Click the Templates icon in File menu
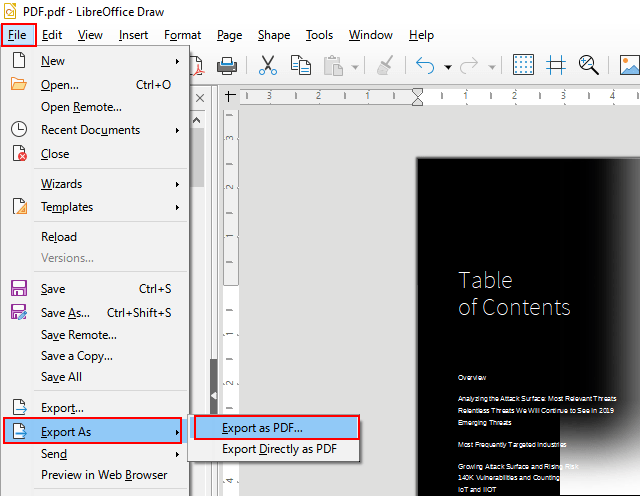 pyautogui.click(x=20, y=206)
